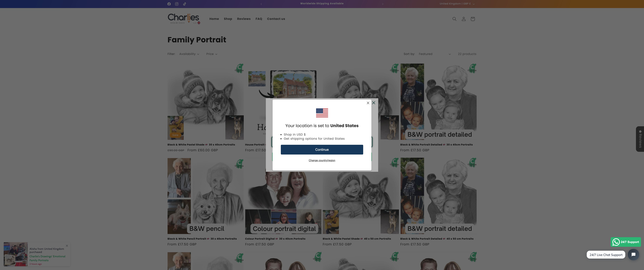
Task: Open United Kingdom GBP currency selector
Action: 457,4
